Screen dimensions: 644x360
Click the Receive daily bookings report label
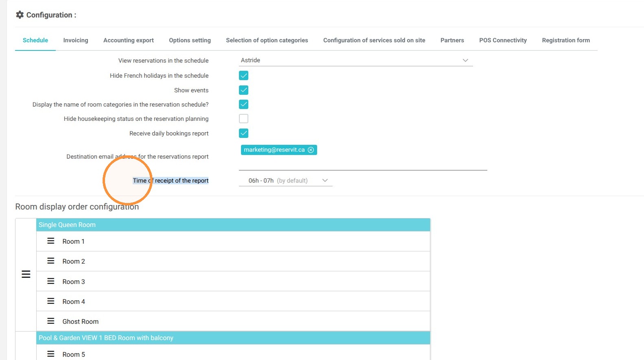169,133
